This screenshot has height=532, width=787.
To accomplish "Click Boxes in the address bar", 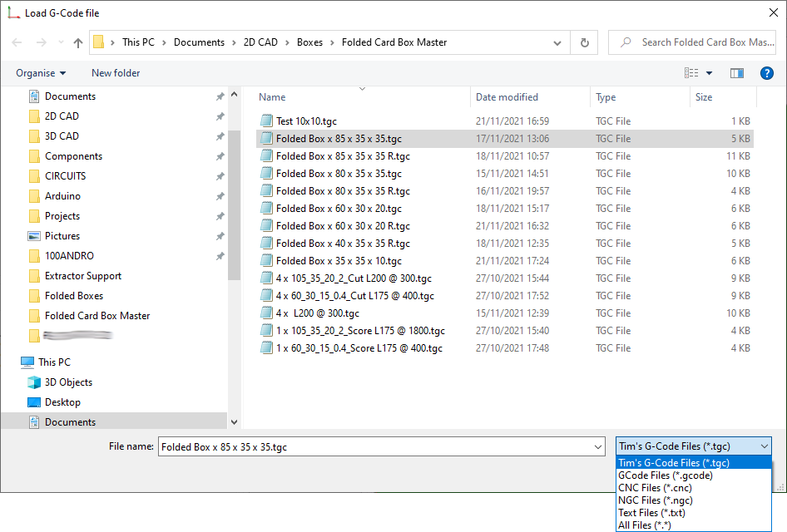I will (x=309, y=42).
